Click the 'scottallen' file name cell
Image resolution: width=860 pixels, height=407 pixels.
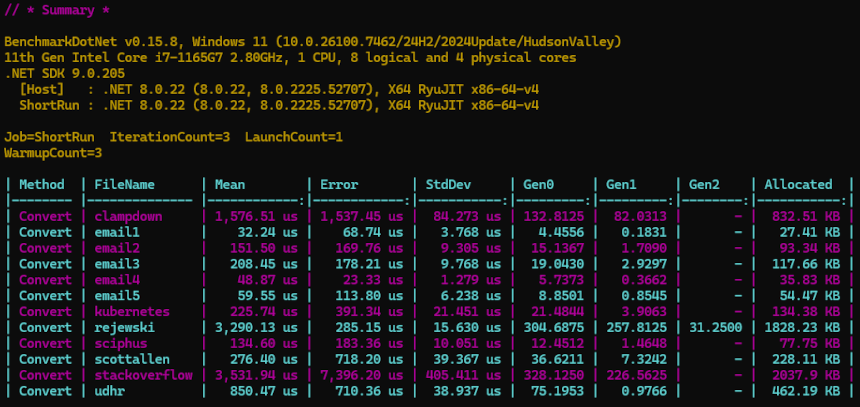(x=132, y=360)
